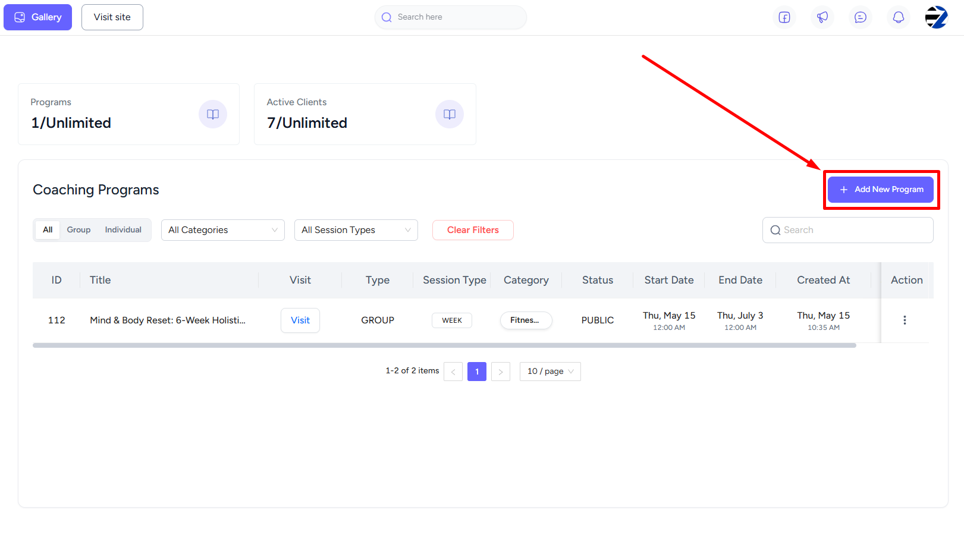Open the All Session Types dropdown
This screenshot has width=964, height=560.
click(x=356, y=230)
